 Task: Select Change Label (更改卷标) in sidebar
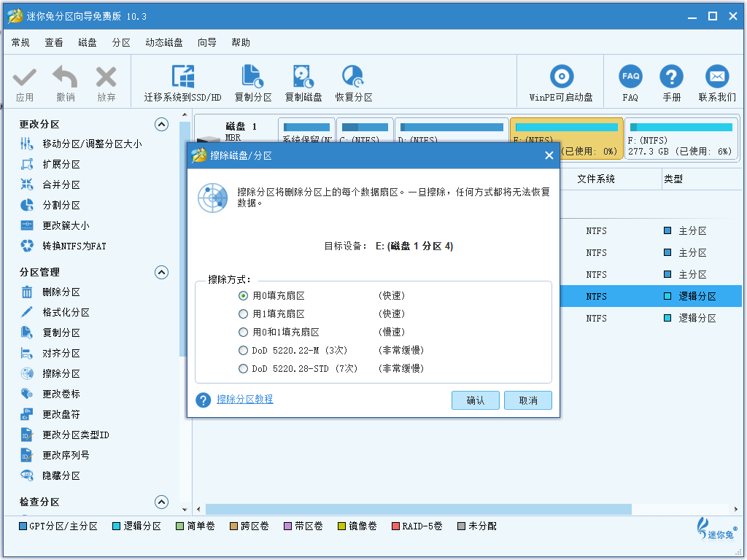coord(50,394)
